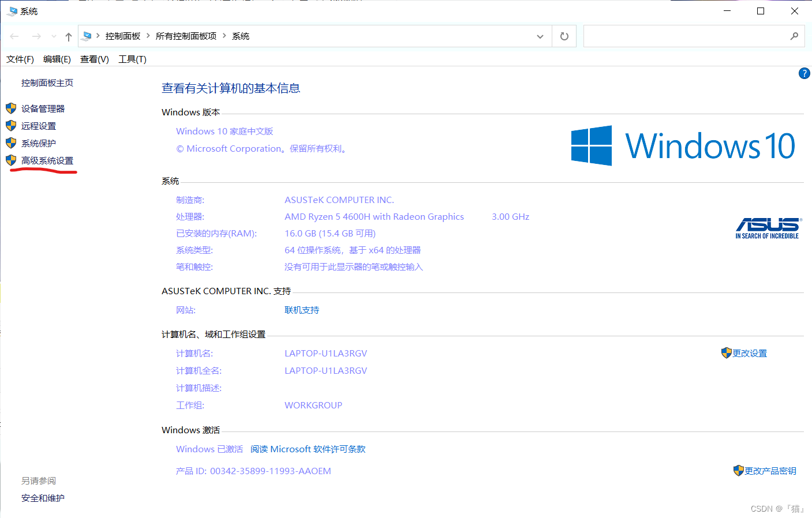Click 所有控制面板项 in the breadcrumb path

tap(186, 36)
